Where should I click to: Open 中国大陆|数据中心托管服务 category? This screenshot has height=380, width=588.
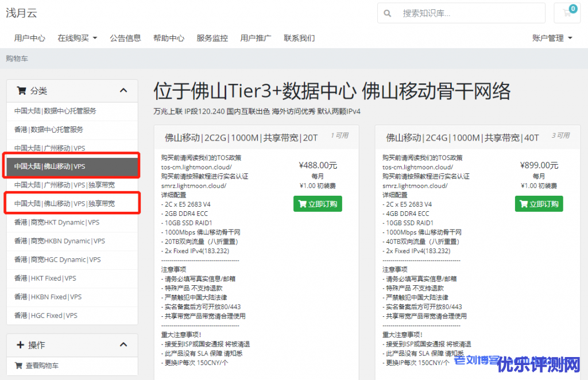(55, 111)
